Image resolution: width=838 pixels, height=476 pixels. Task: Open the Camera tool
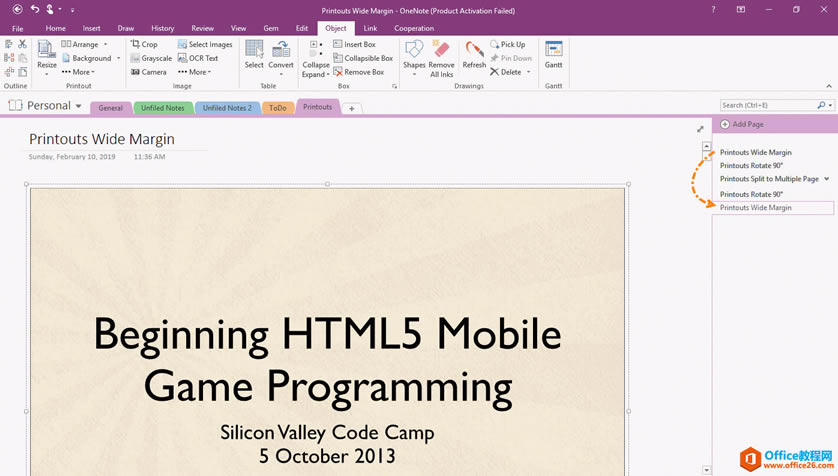coord(149,72)
